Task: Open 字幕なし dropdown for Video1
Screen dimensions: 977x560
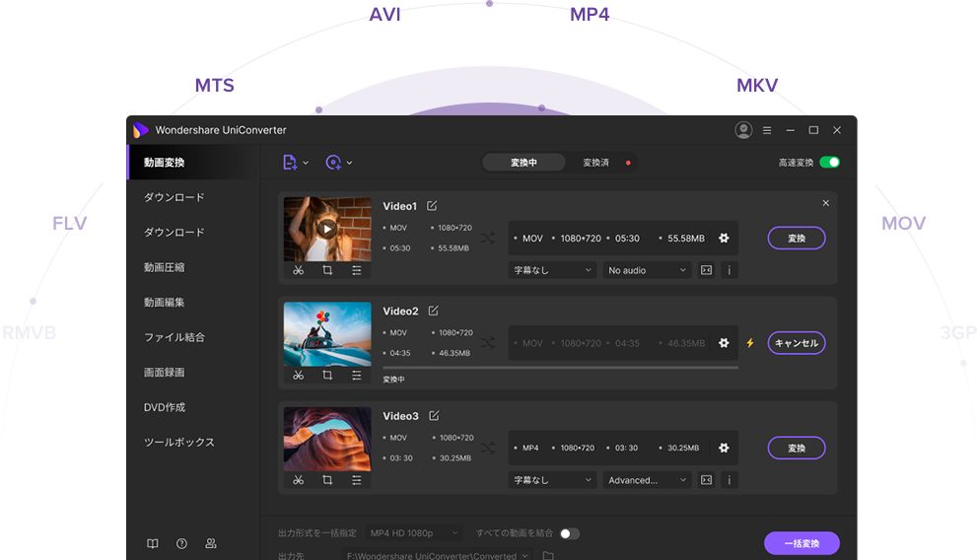Action: click(x=553, y=270)
